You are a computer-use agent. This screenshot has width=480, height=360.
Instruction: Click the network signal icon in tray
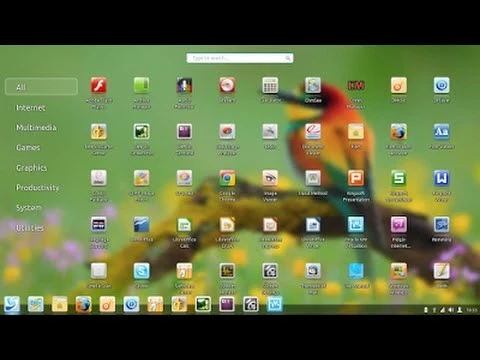point(442,310)
